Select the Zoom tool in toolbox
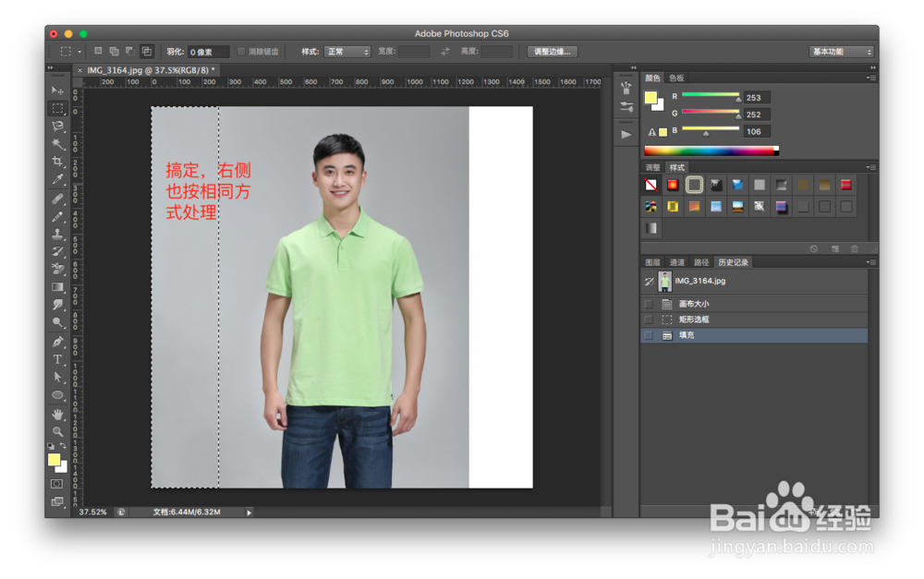 point(57,432)
